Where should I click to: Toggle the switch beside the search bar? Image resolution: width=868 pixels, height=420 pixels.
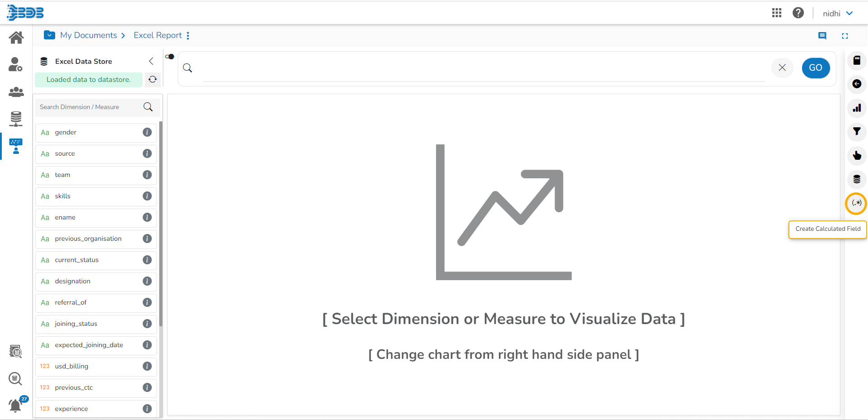170,57
